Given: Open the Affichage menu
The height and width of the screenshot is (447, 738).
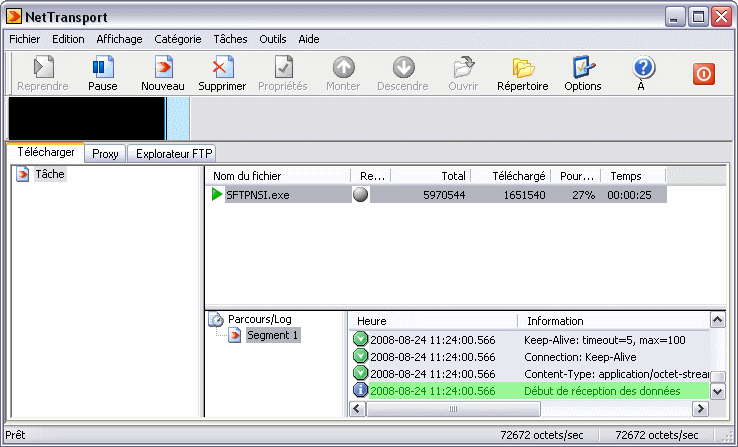Looking at the screenshot, I should (x=119, y=39).
